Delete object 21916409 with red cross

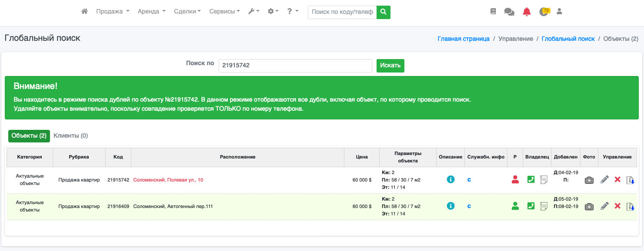point(617,206)
